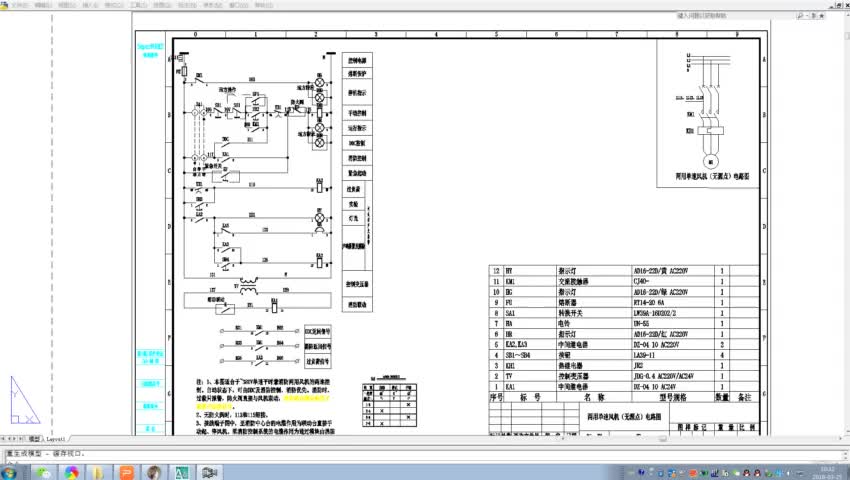Click the UCS triangle icon in model space
This screenshot has height=480, width=850.
coord(24,400)
